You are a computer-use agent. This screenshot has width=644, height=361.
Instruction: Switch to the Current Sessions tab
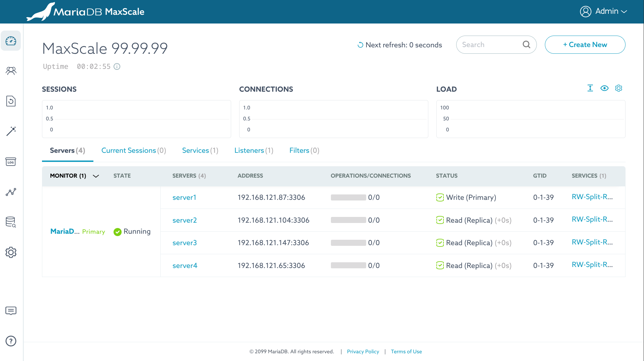click(x=134, y=150)
